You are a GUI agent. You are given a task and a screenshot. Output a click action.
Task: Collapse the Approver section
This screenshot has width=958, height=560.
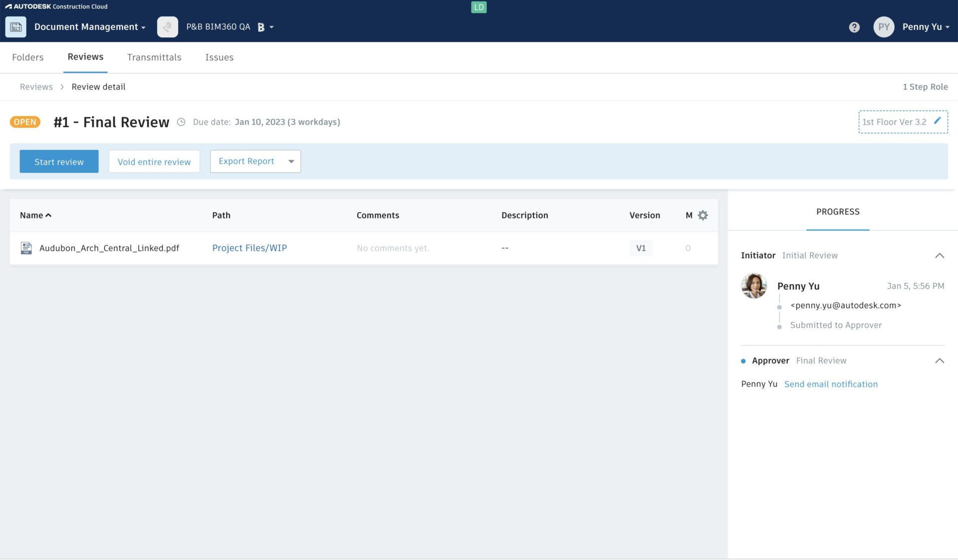coord(939,361)
